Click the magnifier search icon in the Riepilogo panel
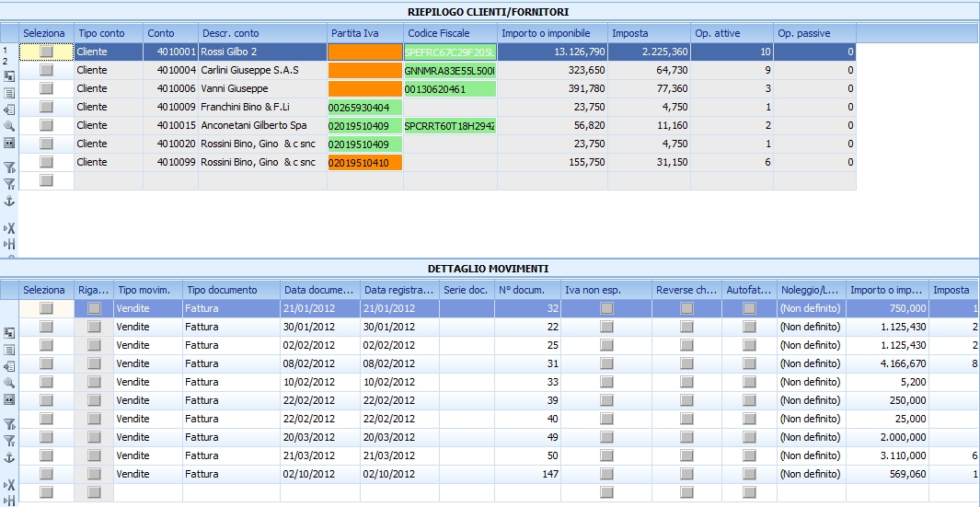Screen dimensions: 980x507 [9, 126]
